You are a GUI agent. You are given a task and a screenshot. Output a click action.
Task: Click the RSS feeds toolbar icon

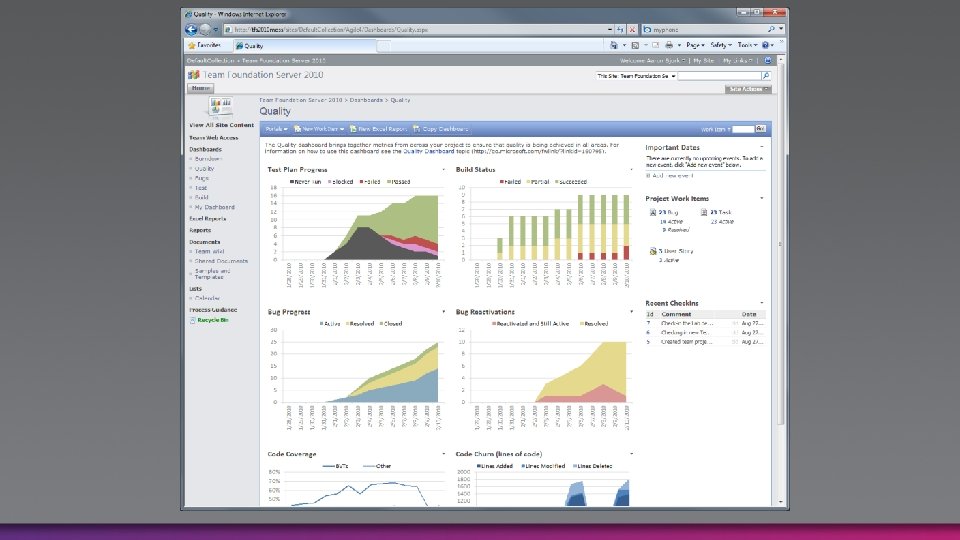(x=635, y=45)
